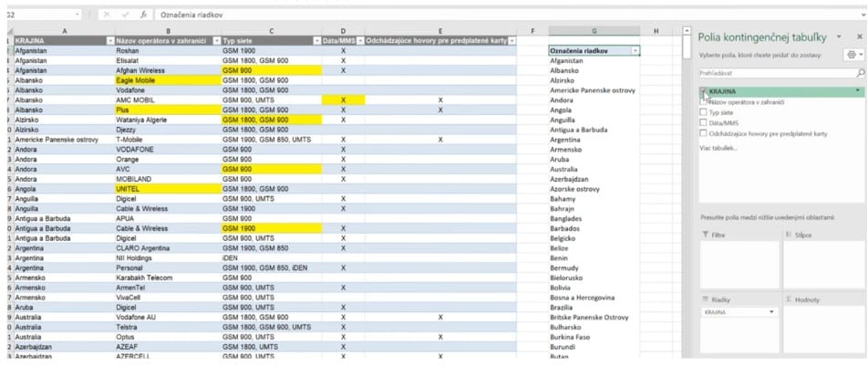Click the yellow Eagle Mobile cell

click(x=169, y=80)
